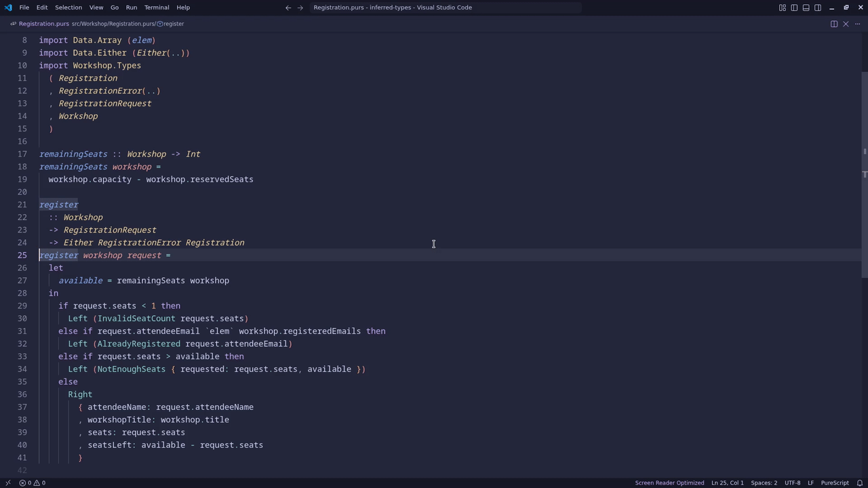868x488 pixels.
Task: Open the register symbol breadcrumb
Action: point(172,24)
